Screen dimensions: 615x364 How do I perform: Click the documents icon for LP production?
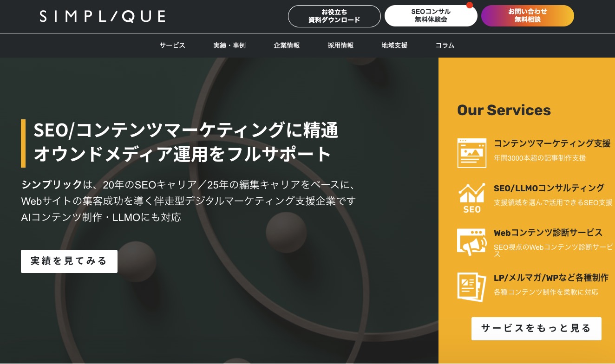471,286
